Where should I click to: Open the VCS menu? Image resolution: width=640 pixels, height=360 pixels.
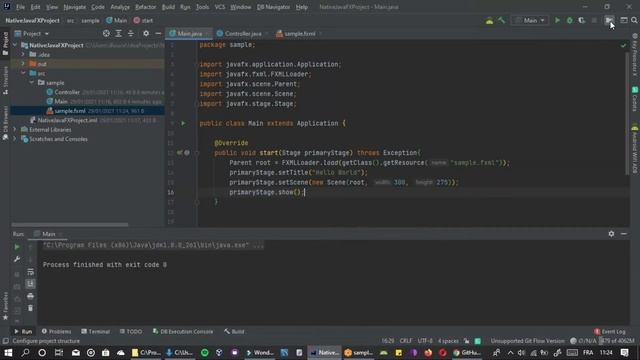220,7
